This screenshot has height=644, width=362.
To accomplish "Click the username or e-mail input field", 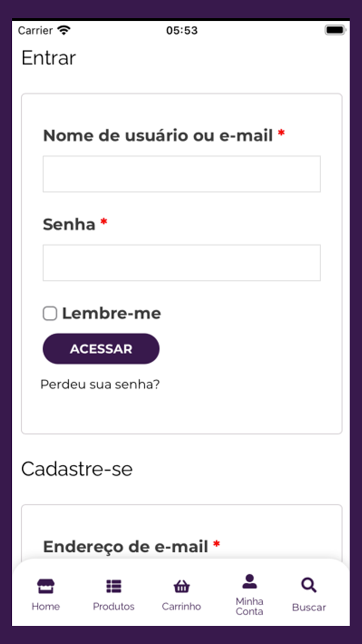I will point(182,173).
